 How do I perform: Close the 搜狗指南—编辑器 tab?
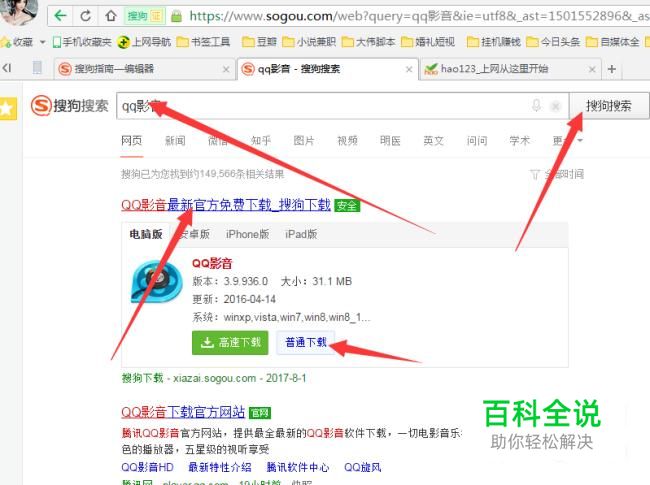(x=226, y=69)
